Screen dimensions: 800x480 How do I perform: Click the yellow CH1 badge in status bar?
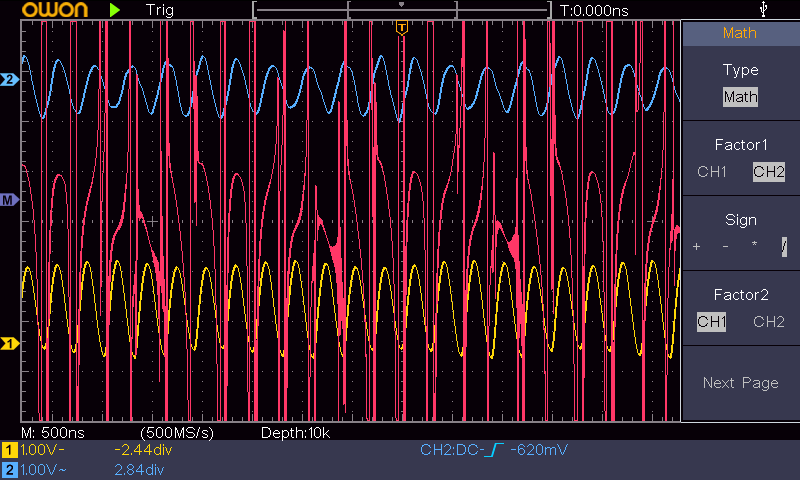(9, 451)
